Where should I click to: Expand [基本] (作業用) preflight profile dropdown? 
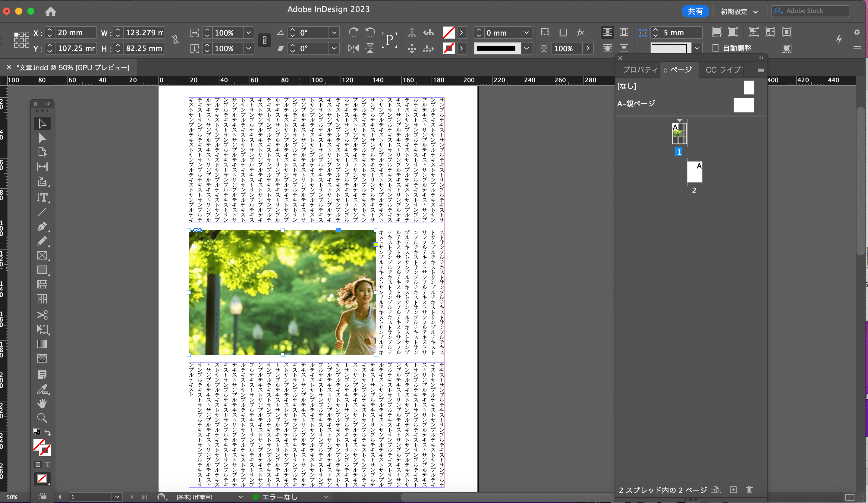coord(241,497)
